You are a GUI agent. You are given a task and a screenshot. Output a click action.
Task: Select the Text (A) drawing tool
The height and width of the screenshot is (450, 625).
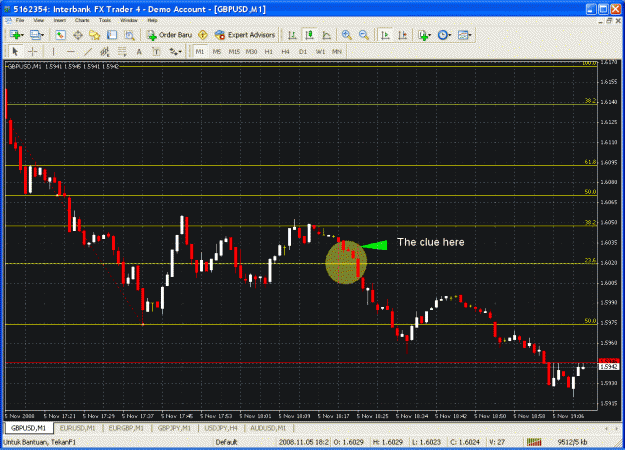click(139, 51)
